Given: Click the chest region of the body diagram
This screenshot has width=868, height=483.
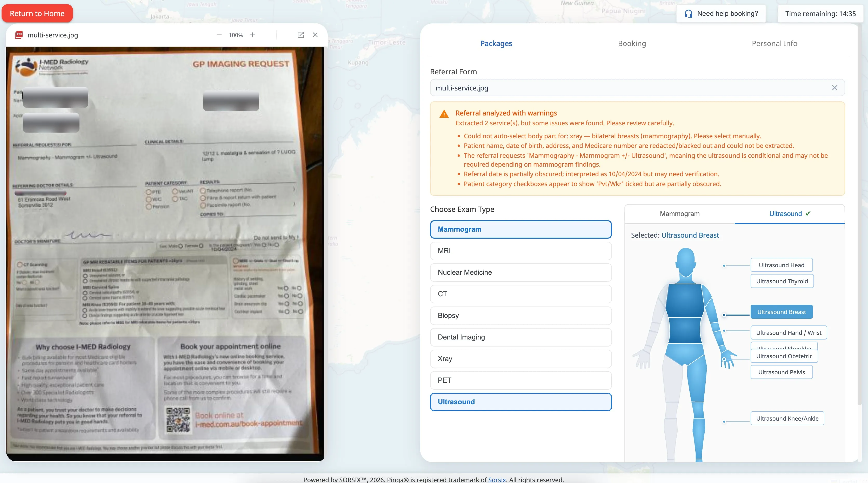Looking at the screenshot, I should tap(685, 300).
